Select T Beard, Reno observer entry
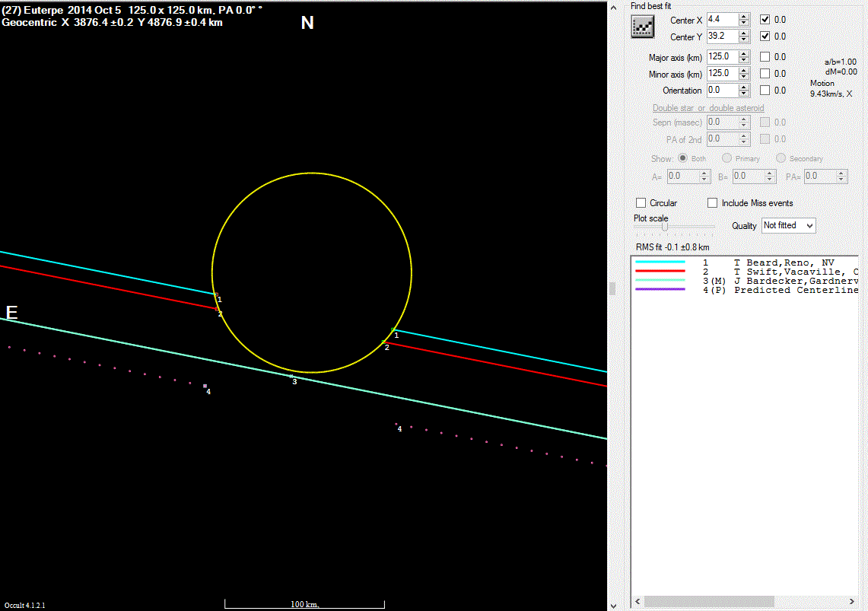The width and height of the screenshot is (868, 611). (784, 263)
